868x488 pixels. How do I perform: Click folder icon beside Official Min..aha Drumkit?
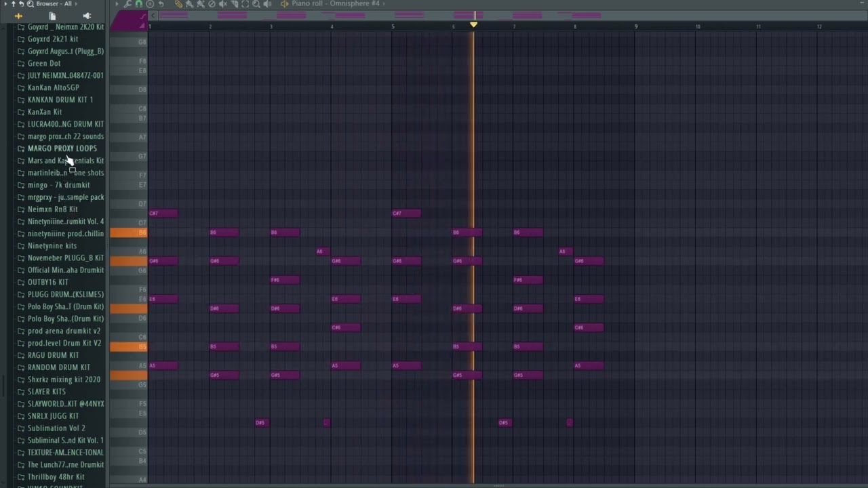click(x=21, y=270)
